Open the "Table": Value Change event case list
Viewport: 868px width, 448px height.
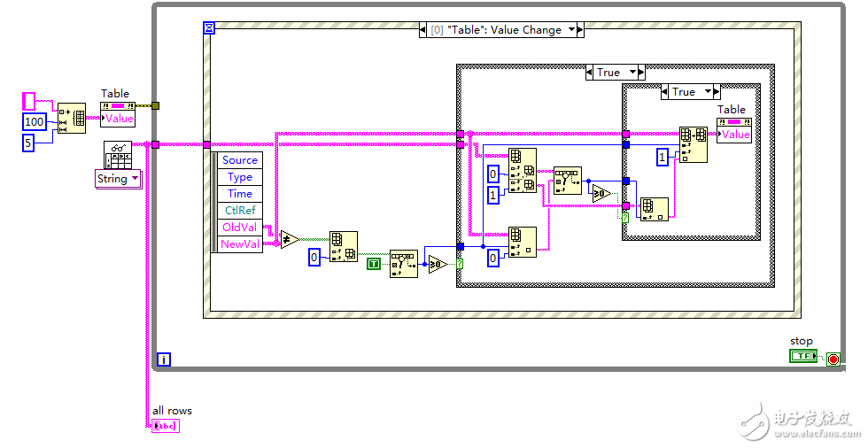(572, 30)
